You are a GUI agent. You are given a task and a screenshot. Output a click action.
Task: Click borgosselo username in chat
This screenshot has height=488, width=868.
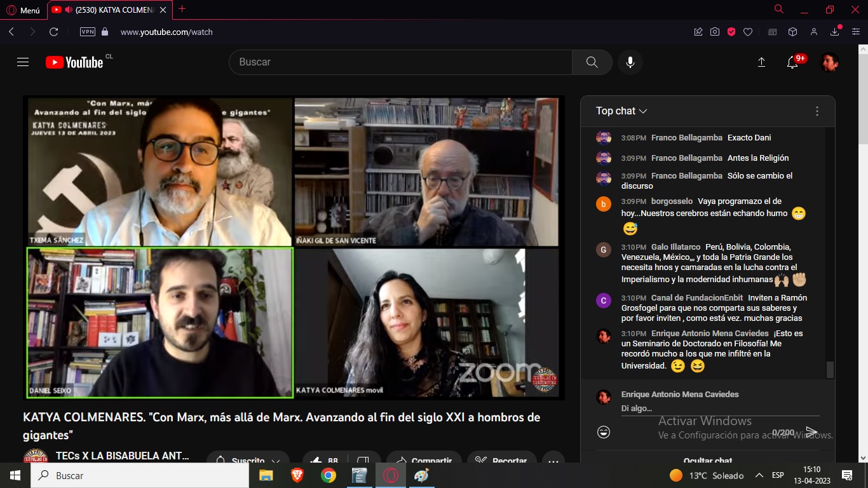tap(672, 201)
